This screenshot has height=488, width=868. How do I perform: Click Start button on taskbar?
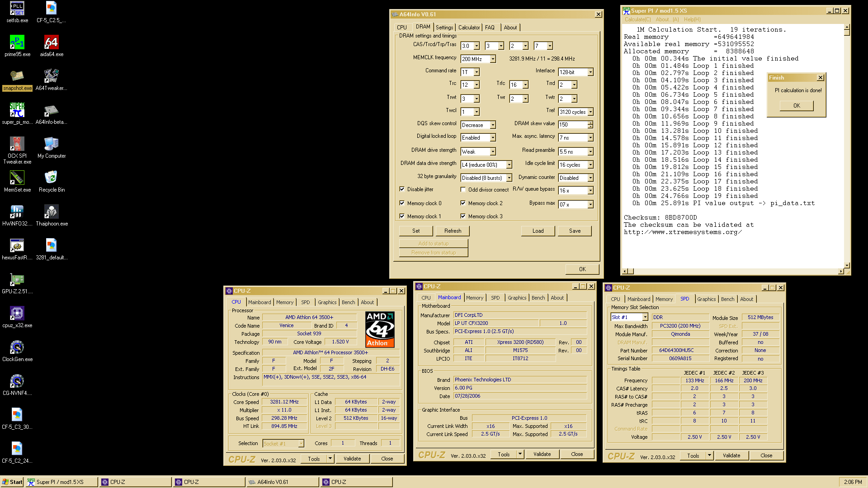(x=12, y=482)
